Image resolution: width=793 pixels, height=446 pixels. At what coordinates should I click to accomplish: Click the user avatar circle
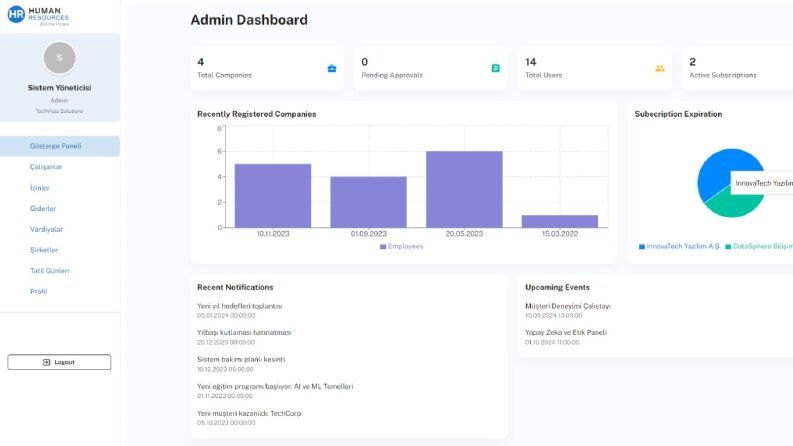point(60,58)
